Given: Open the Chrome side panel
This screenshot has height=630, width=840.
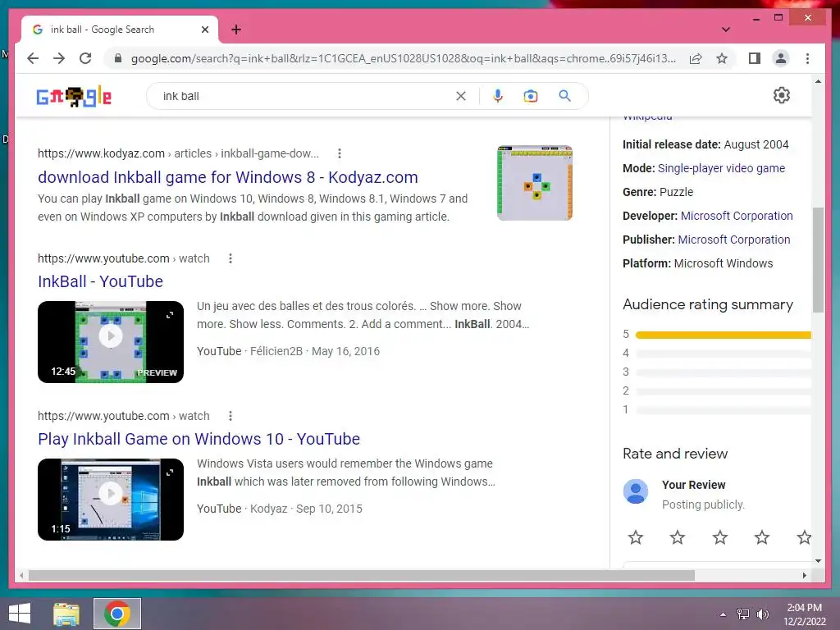Looking at the screenshot, I should click(x=755, y=58).
